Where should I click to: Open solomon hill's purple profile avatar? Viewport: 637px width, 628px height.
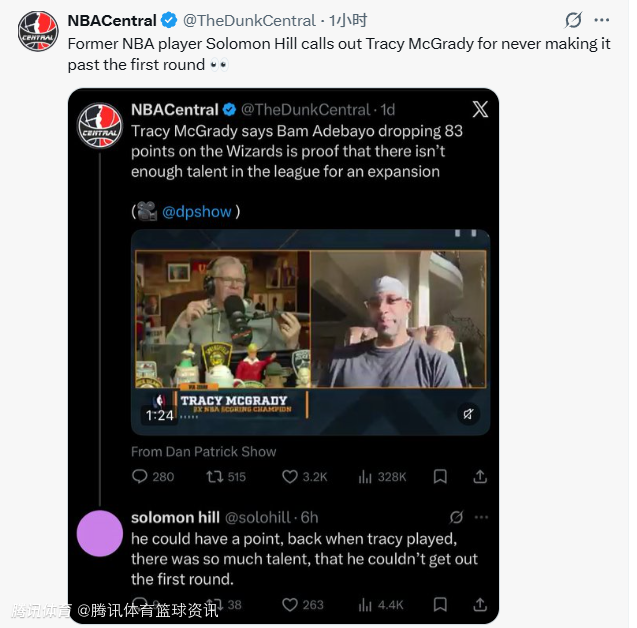[99, 533]
